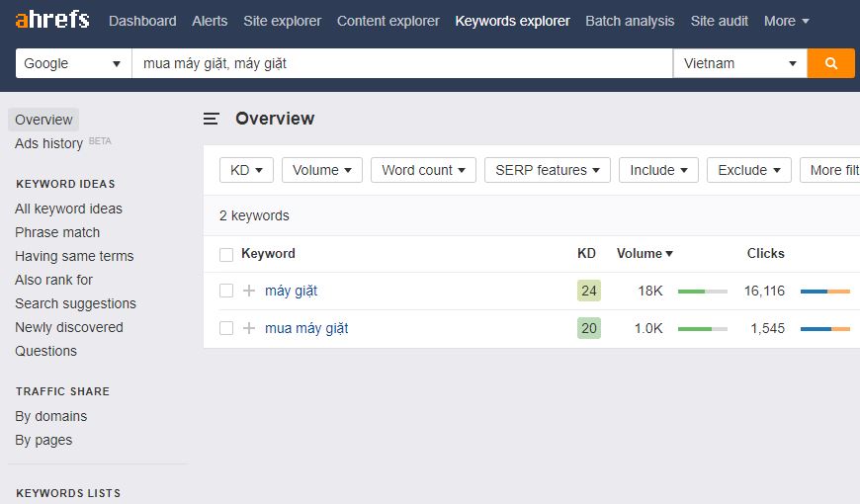The image size is (860, 504).
Task: Open the Vietnam country dropdown
Action: [739, 63]
